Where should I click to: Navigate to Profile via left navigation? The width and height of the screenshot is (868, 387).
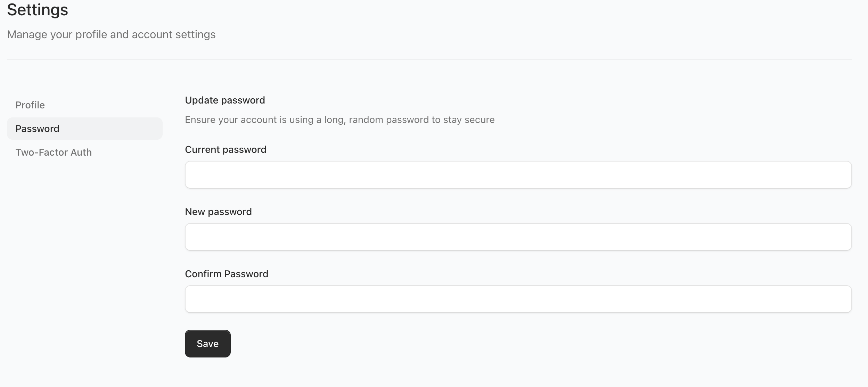pos(30,105)
